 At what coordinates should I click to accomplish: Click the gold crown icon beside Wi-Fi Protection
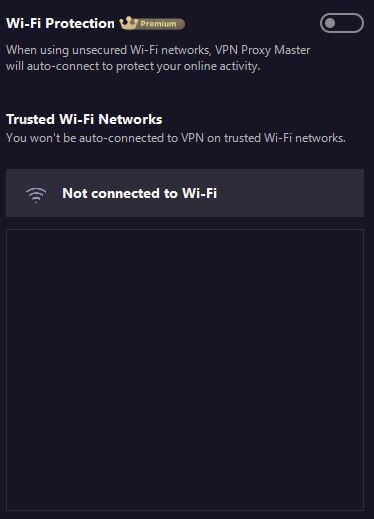[129, 23]
